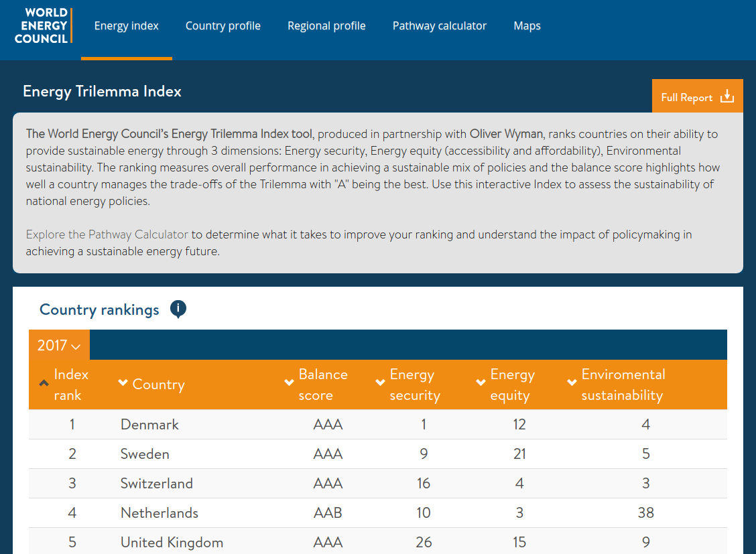Select Netherlands in the rankings table
The height and width of the screenshot is (554, 756).
tap(159, 512)
